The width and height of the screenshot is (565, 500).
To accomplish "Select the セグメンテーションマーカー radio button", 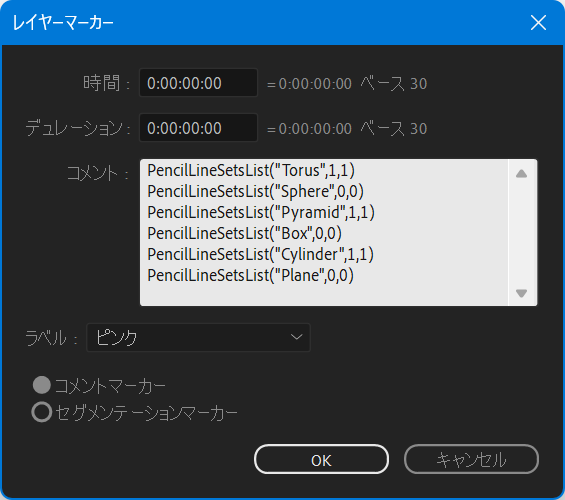I will (x=42, y=412).
